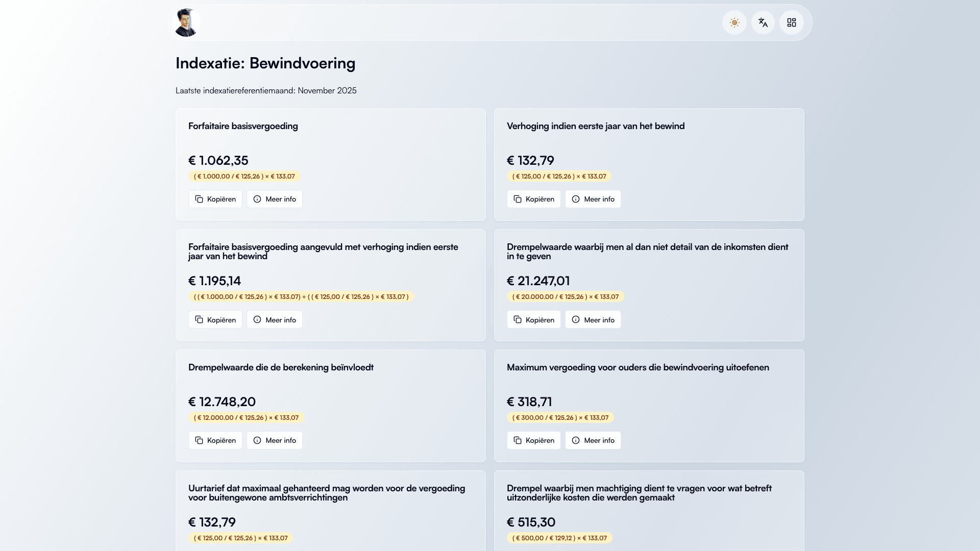The image size is (980, 551).
Task: Open Meer info for maximum vergoeding ouders
Action: pyautogui.click(x=593, y=440)
